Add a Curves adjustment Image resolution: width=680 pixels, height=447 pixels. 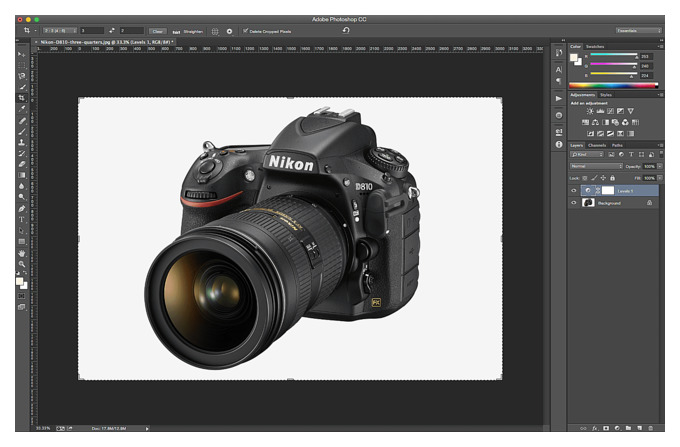point(610,111)
